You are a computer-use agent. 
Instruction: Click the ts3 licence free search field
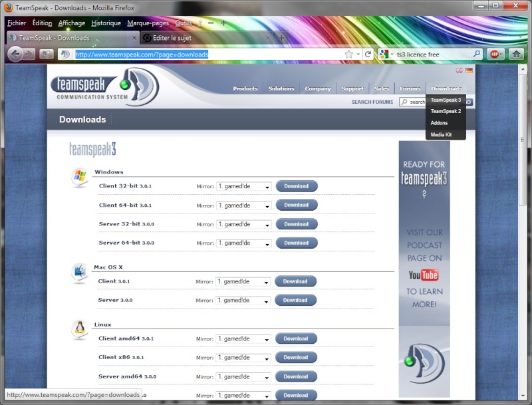tap(434, 55)
